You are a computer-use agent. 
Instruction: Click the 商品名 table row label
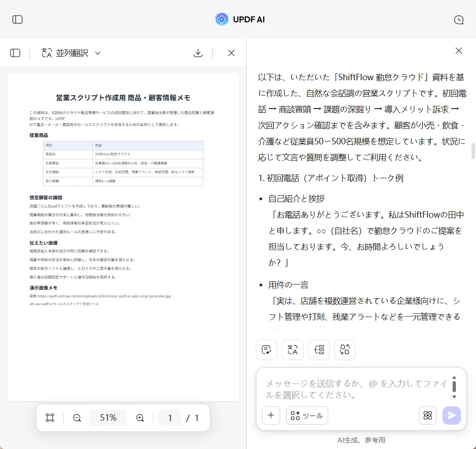pyautogui.click(x=50, y=154)
